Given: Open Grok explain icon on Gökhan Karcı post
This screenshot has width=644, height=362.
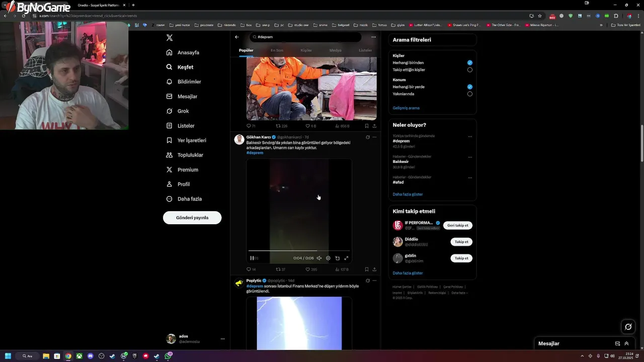Looking at the screenshot, I should (368, 137).
